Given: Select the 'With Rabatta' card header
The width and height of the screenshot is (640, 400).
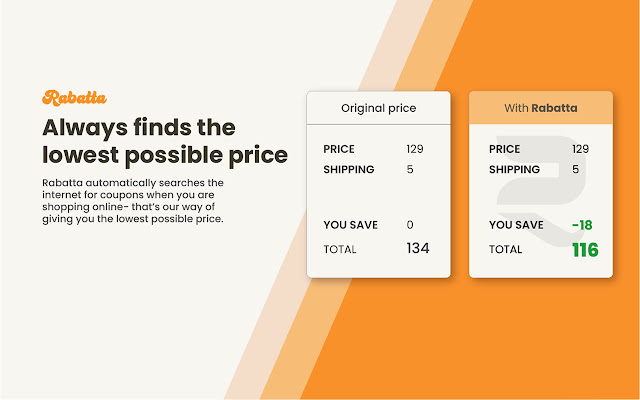Looking at the screenshot, I should 540,108.
